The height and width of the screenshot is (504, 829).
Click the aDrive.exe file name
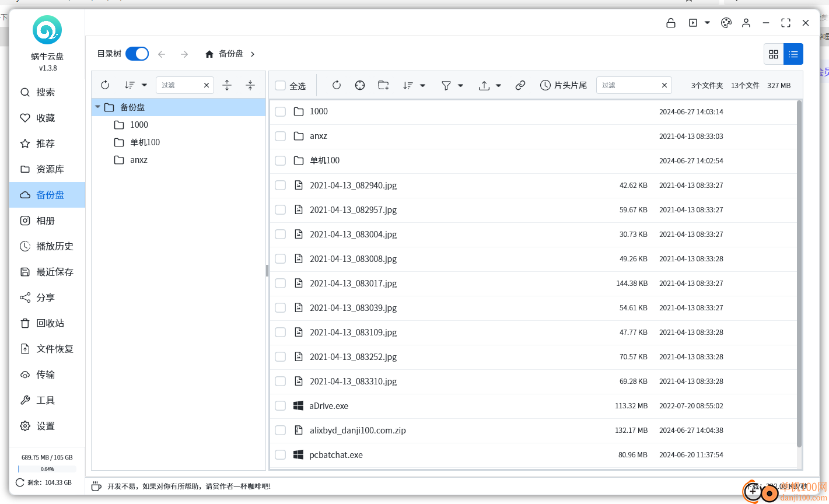[328, 405]
